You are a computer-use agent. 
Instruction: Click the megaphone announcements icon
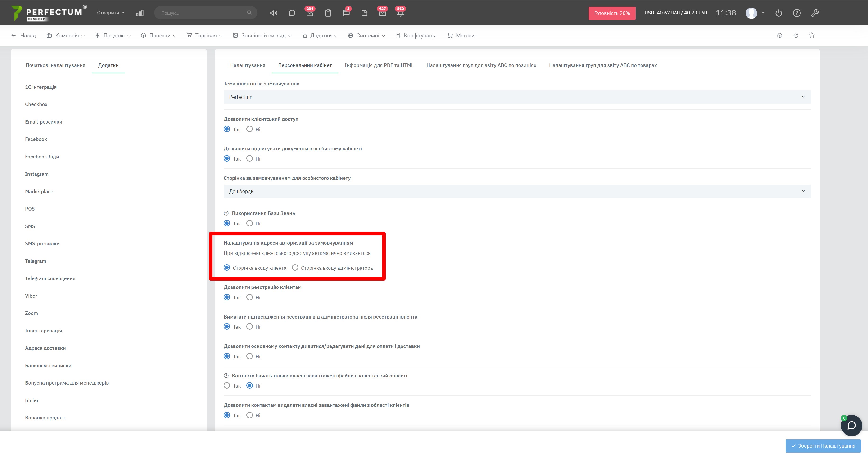[274, 13]
